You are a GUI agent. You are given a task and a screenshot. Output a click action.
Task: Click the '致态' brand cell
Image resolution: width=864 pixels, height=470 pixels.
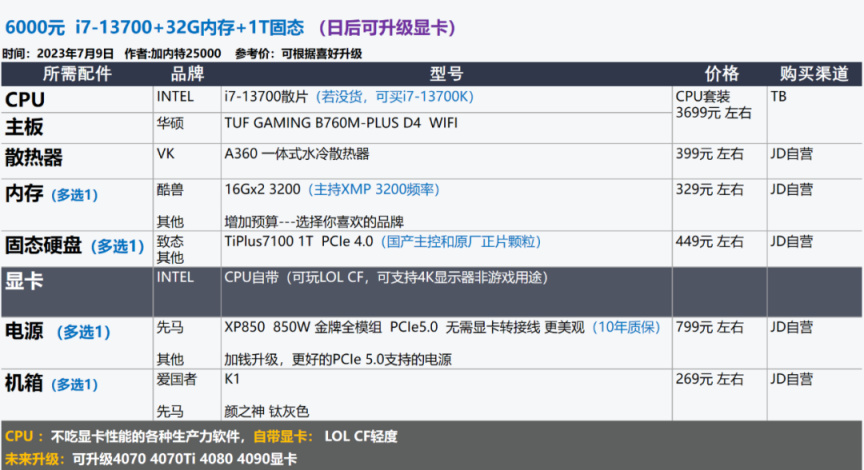[170, 241]
